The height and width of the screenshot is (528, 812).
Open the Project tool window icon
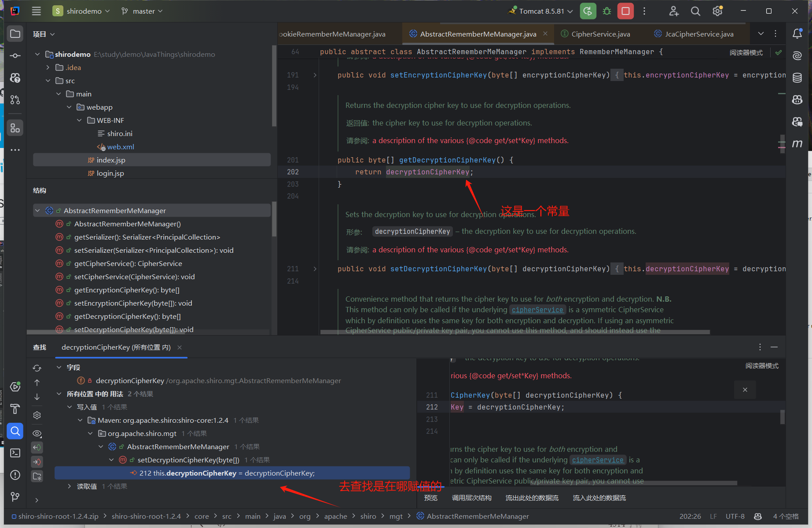(15, 34)
